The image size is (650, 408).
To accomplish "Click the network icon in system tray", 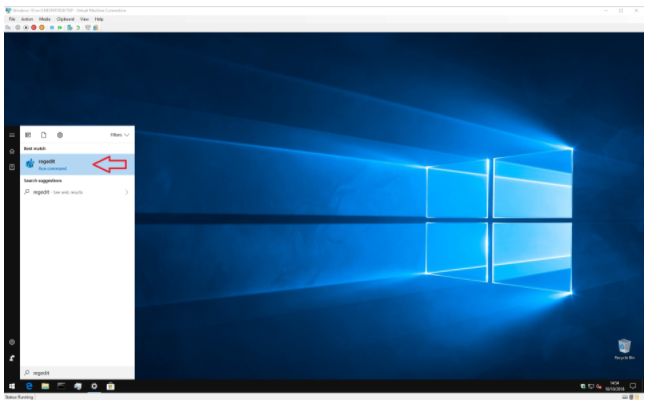I will click(x=591, y=386).
